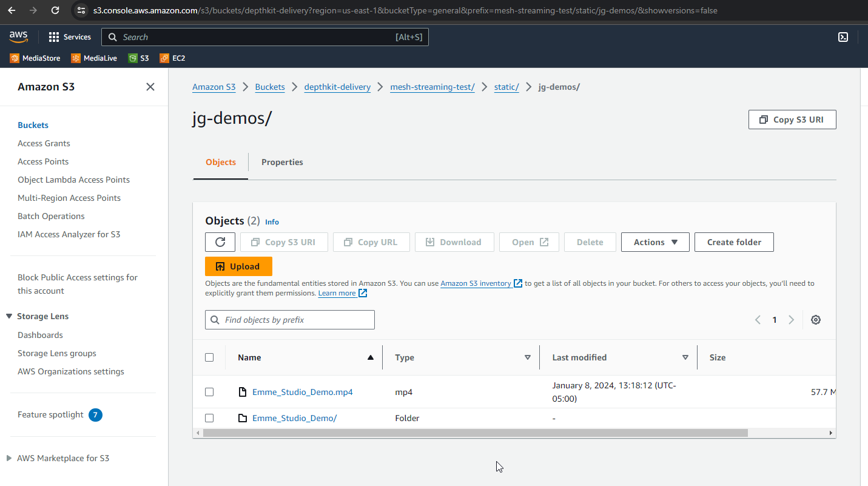The height and width of the screenshot is (486, 868).
Task: Open Feature spotlight
Action: tap(50, 414)
